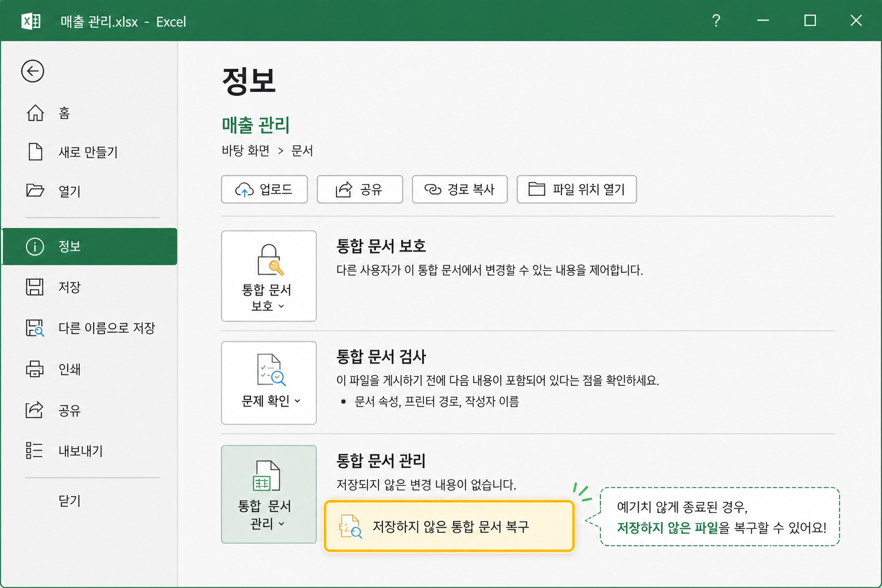This screenshot has height=588, width=882.
Task: Click the share icon in the left sidebar
Action: 35,410
